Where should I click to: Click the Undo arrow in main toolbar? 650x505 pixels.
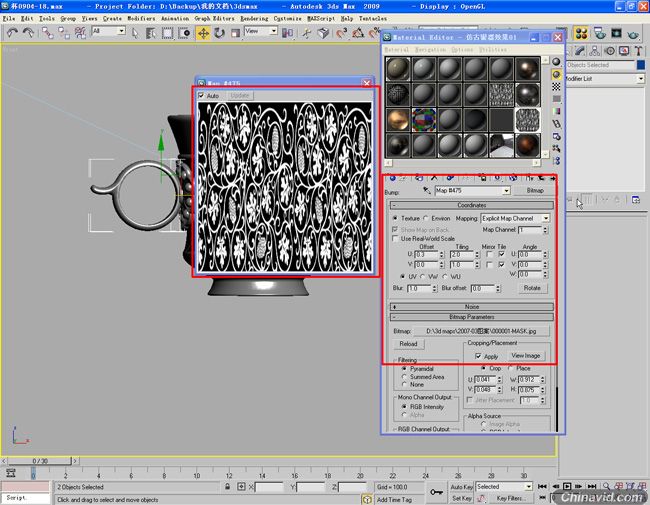tap(12, 33)
